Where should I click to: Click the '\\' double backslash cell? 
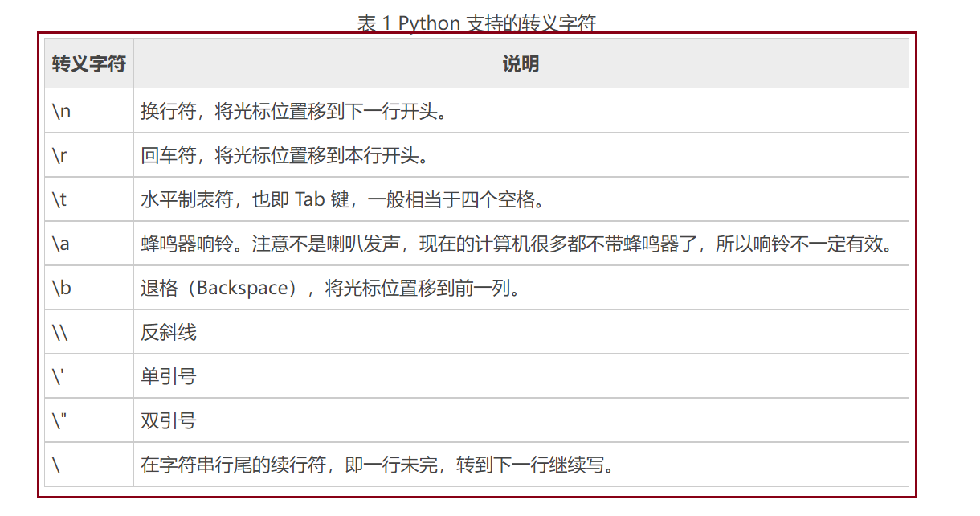(89, 332)
